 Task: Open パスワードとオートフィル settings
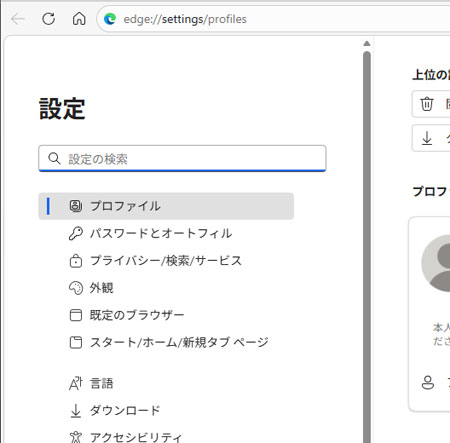tap(166, 233)
